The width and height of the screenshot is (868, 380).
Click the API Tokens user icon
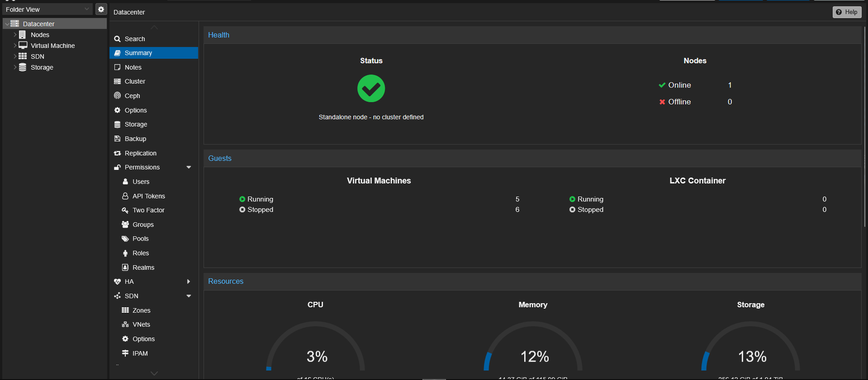pos(125,196)
